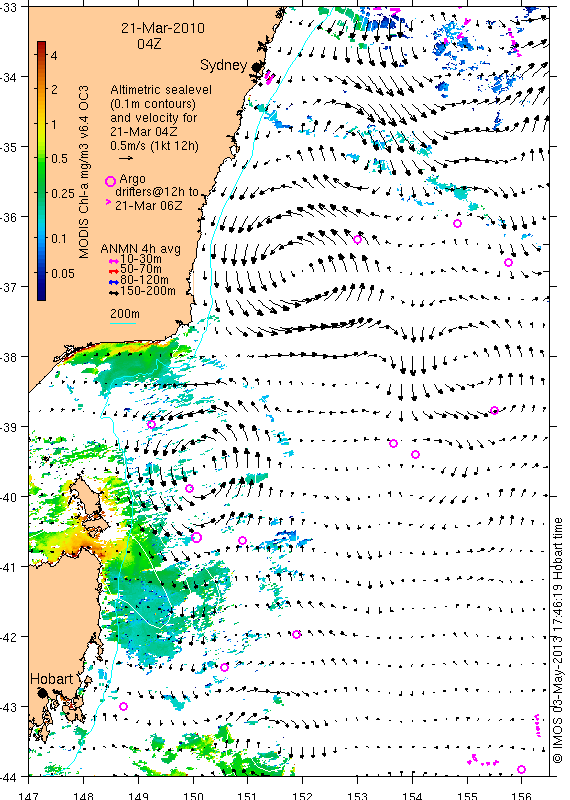Click the color bar tick label '0.25'
The height and width of the screenshot is (800, 570).
click(63, 194)
